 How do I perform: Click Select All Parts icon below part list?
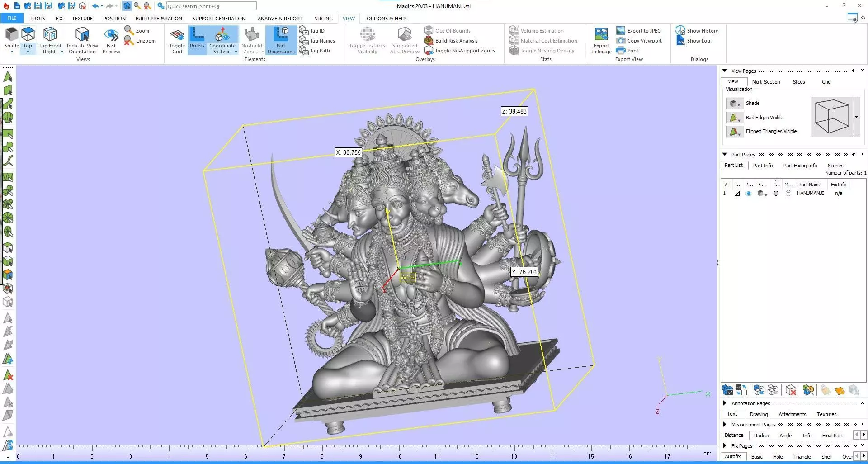click(727, 390)
